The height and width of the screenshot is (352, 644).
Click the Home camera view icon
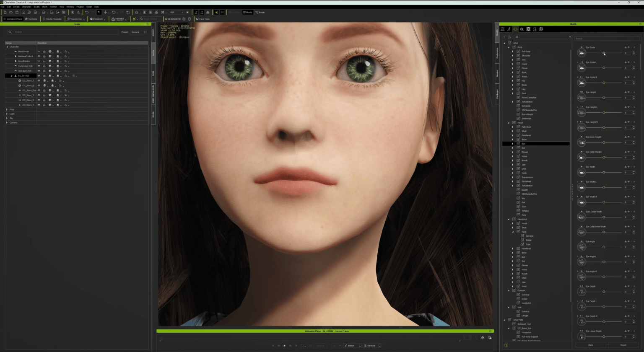(136, 12)
